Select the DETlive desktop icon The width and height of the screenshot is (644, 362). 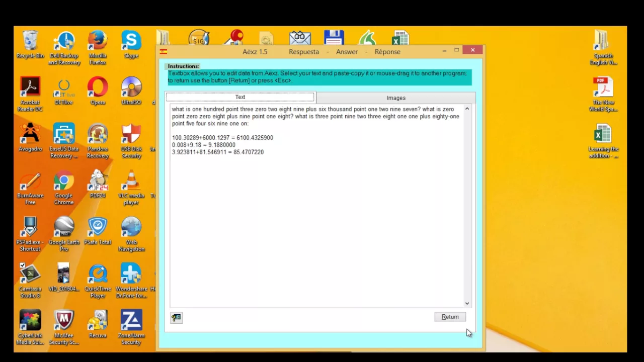(64, 91)
